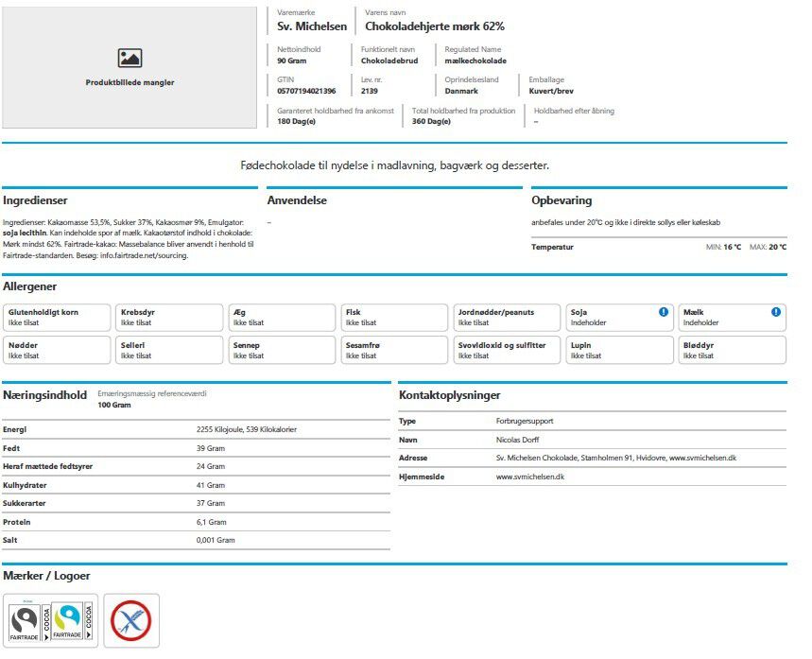Select the Krebsdyr allergen card

(x=169, y=318)
